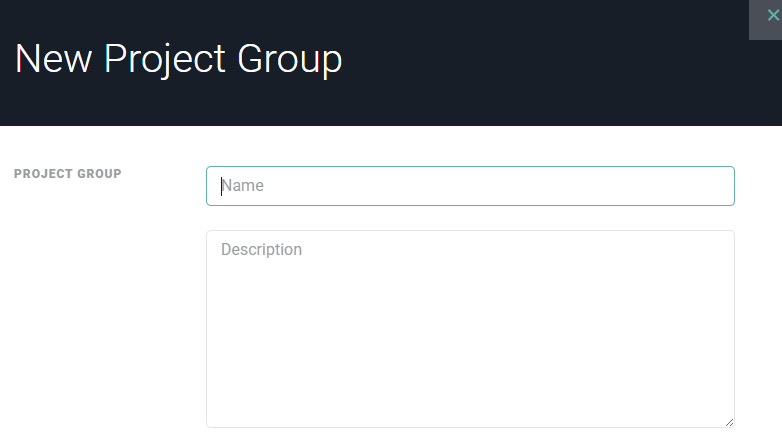782x438 pixels.
Task: Dismiss dialog using the teal X icon
Action: click(771, 16)
